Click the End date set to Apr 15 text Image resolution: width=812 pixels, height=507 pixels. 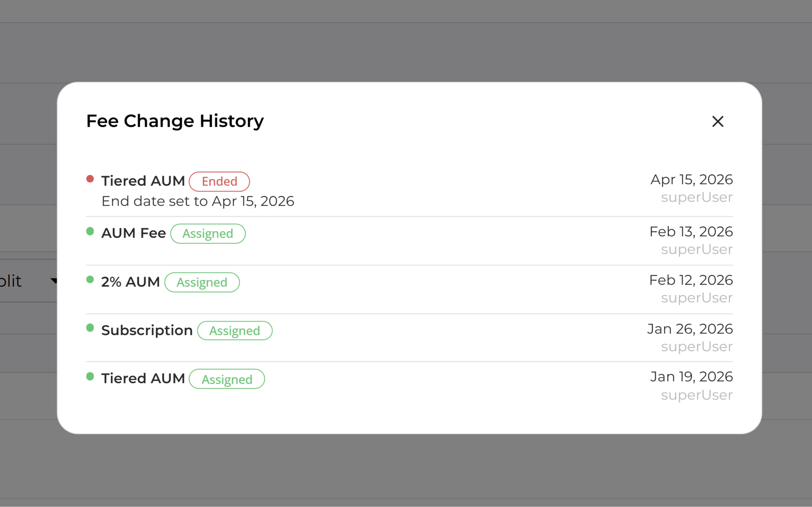click(x=198, y=201)
